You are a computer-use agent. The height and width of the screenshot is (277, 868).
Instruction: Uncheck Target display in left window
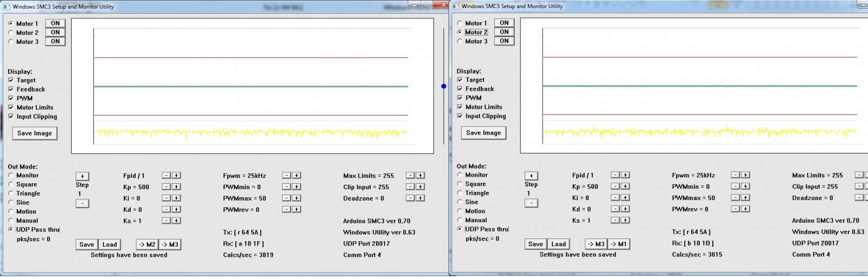point(11,80)
